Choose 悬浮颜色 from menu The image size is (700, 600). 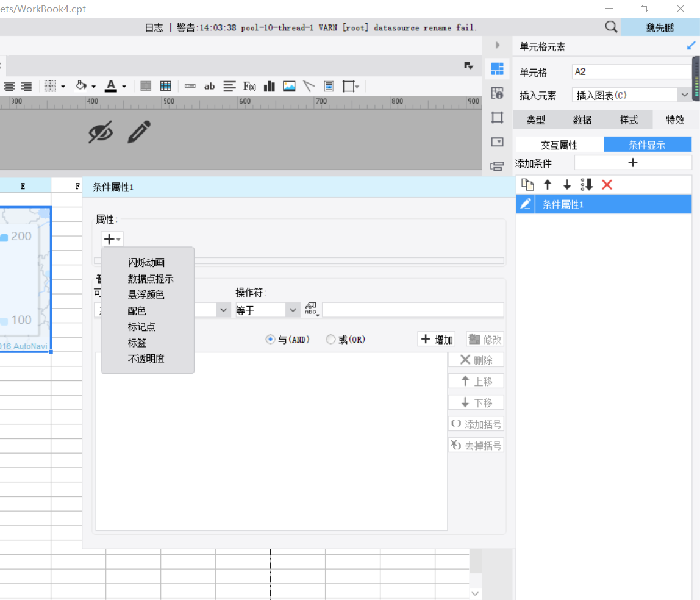146,294
